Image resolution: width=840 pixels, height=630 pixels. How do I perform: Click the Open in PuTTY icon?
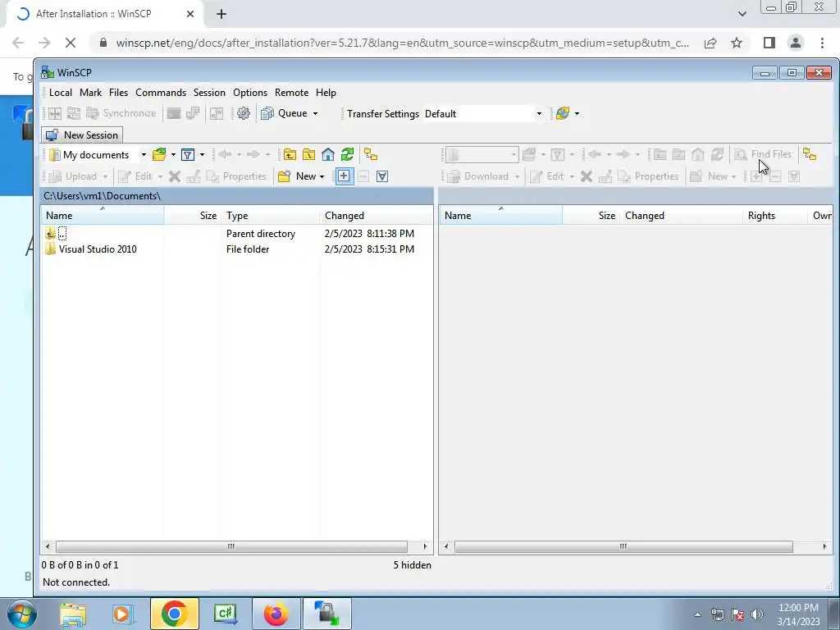point(193,113)
